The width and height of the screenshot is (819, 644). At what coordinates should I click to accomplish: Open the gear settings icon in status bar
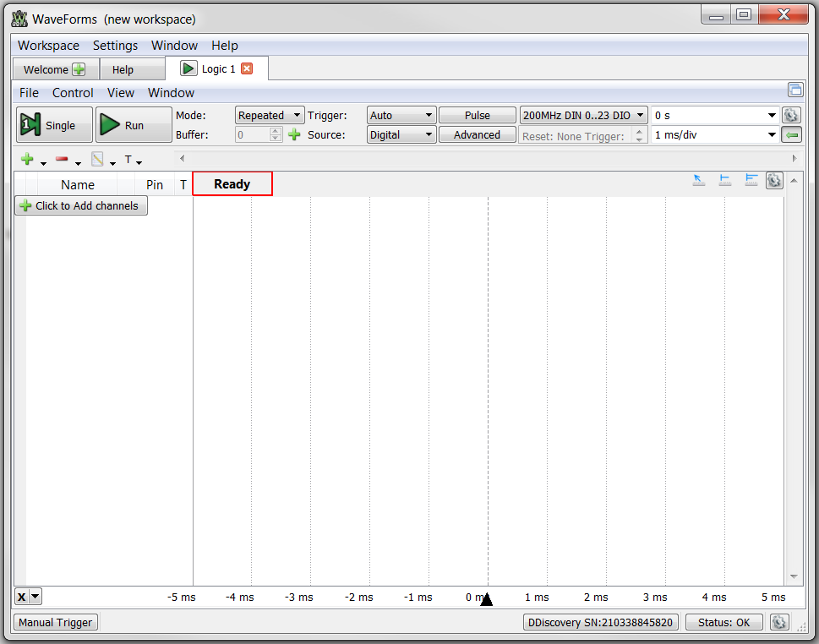click(x=778, y=622)
